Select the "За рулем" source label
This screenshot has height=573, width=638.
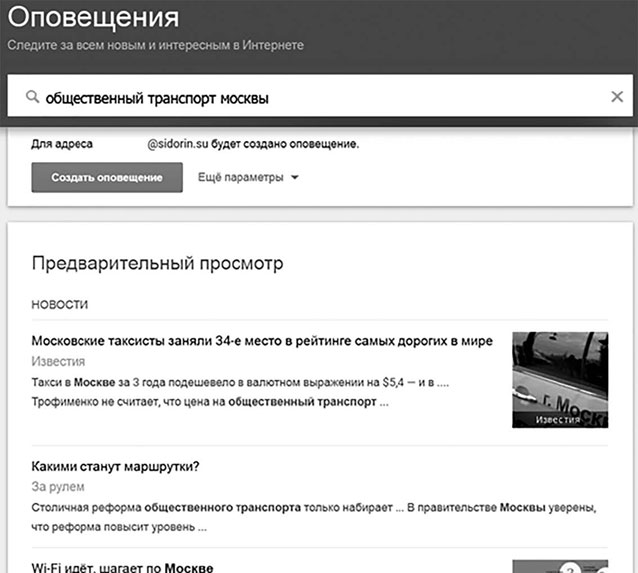58,487
